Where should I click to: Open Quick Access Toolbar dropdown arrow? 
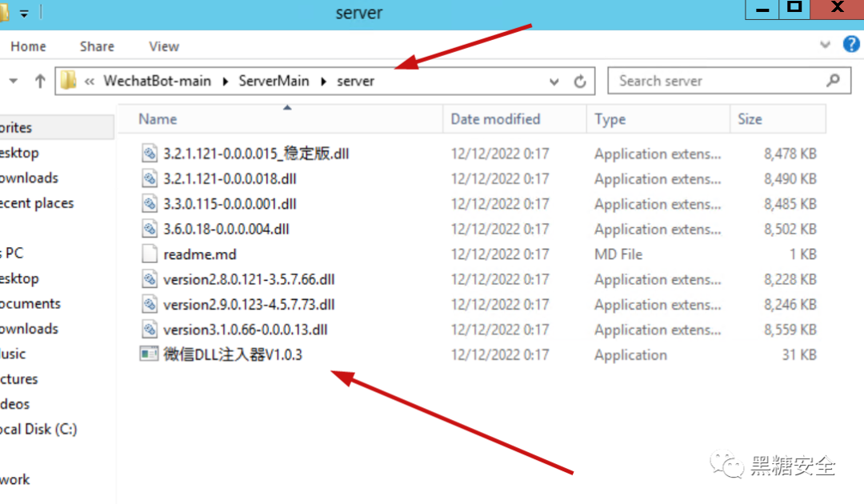[24, 14]
